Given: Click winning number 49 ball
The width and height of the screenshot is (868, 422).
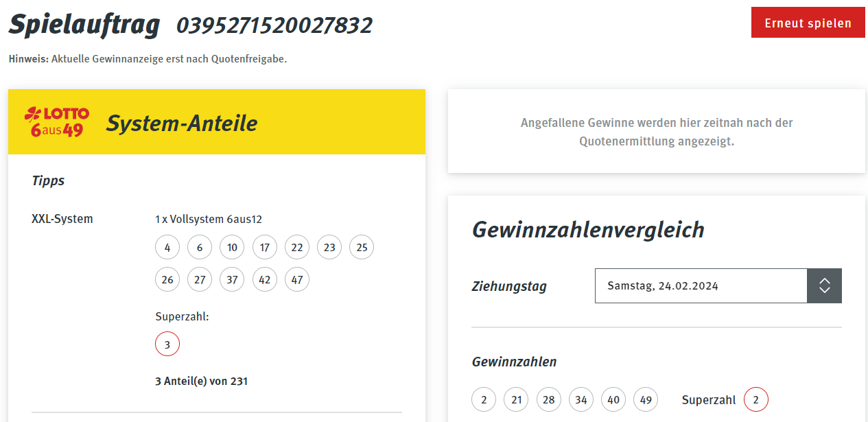Looking at the screenshot, I should 646,399.
